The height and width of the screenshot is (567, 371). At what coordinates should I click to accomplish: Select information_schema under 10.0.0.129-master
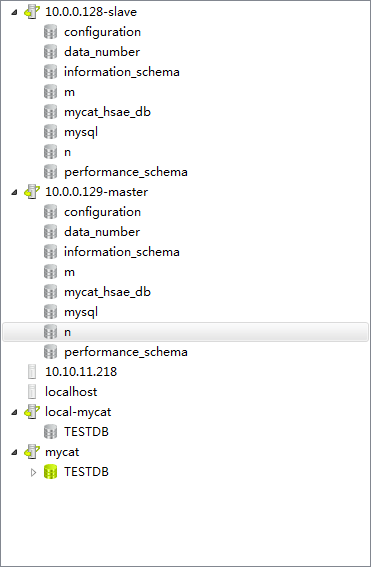pyautogui.click(x=122, y=252)
